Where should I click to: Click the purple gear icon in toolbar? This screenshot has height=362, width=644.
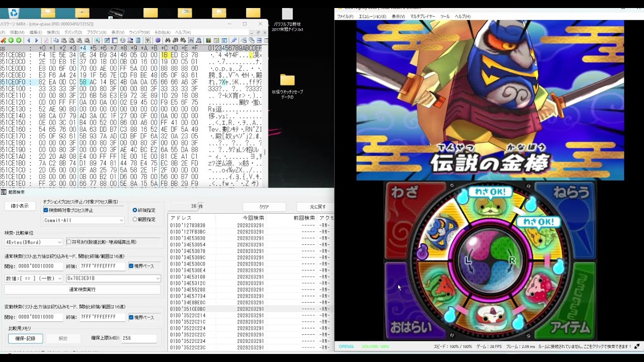(x=157, y=40)
